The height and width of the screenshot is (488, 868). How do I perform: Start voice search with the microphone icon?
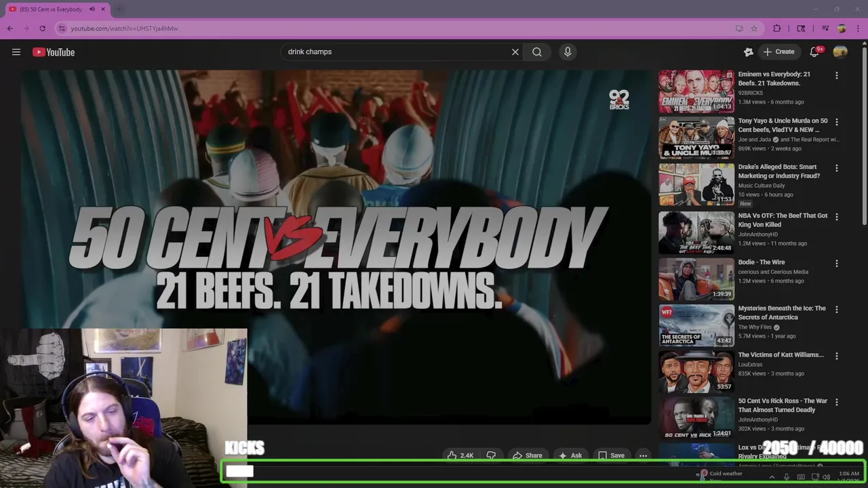tap(568, 52)
